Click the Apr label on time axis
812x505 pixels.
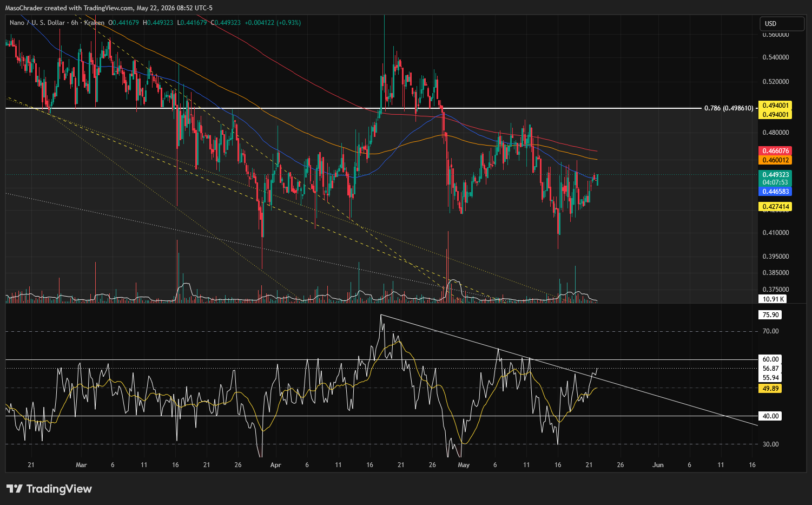275,465
